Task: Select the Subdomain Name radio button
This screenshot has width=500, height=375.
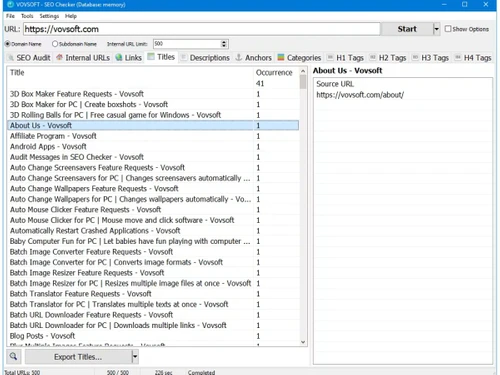Action: (55, 44)
